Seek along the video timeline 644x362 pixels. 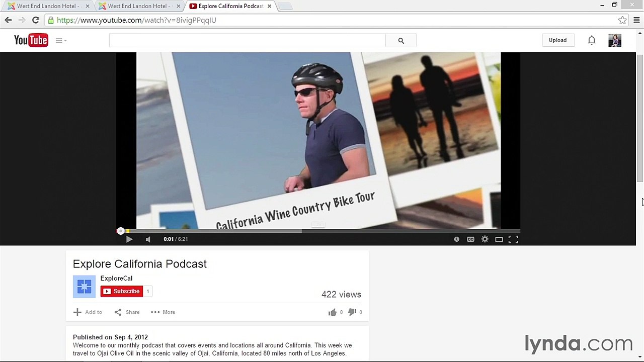(318, 231)
